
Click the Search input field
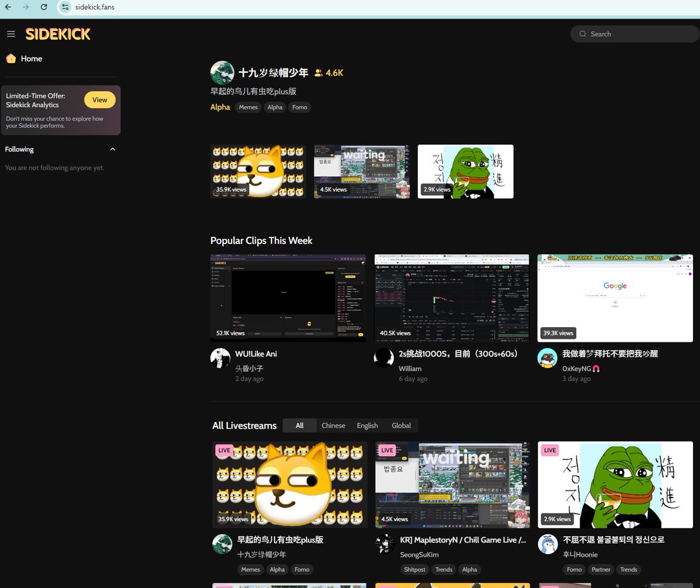(635, 34)
